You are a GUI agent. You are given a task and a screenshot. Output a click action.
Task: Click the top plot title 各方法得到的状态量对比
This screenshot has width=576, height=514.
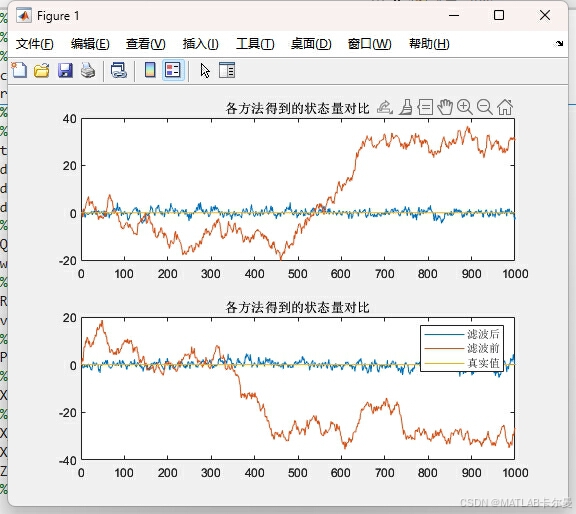tap(297, 108)
